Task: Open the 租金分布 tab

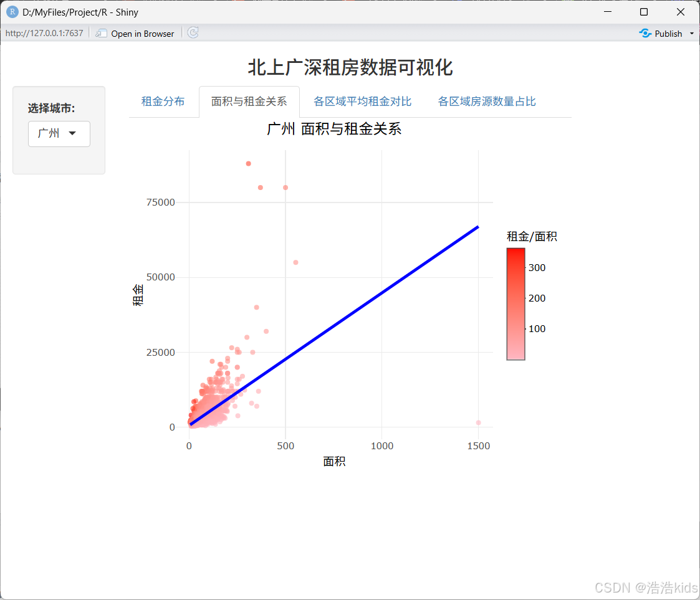Action: 163,102
